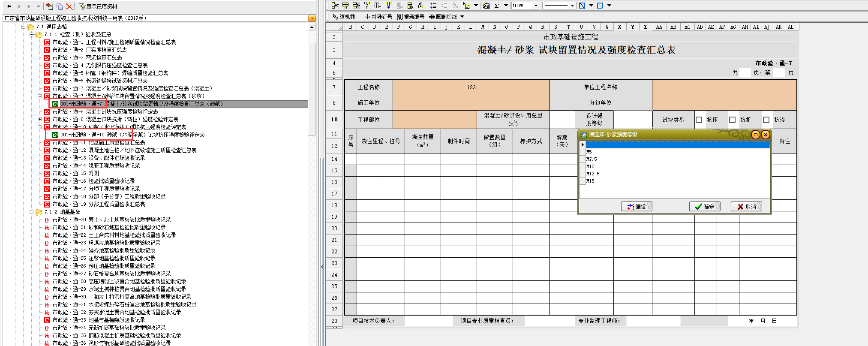
Task: Check the 抗压 specimen type checkbox
Action: pyautogui.click(x=699, y=120)
